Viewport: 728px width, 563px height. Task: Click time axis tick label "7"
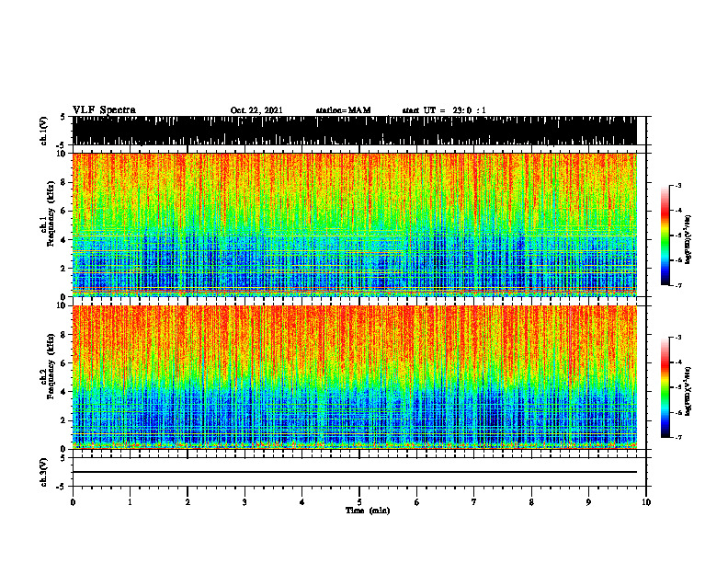click(x=474, y=502)
